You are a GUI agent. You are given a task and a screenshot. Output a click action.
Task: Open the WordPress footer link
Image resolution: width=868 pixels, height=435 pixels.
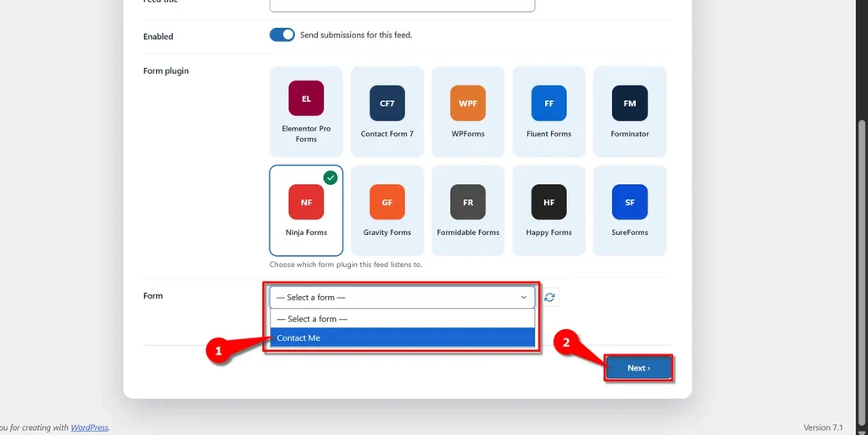point(89,427)
